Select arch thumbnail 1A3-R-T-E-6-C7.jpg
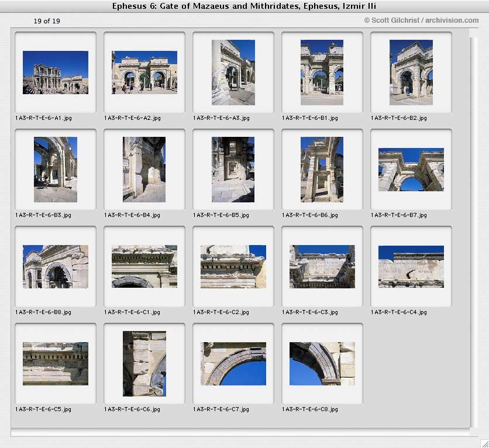489x448 pixels. (x=233, y=364)
